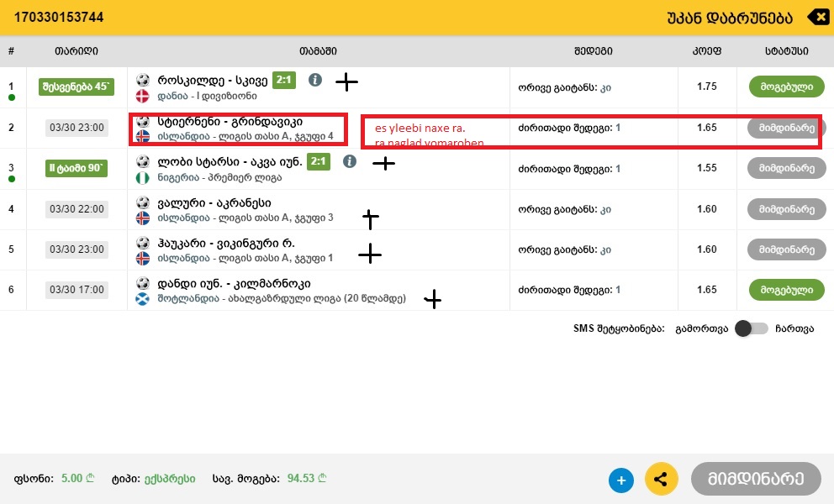Click odds value 1.75
Image resolution: width=834 pixels, height=504 pixels.
tap(707, 87)
